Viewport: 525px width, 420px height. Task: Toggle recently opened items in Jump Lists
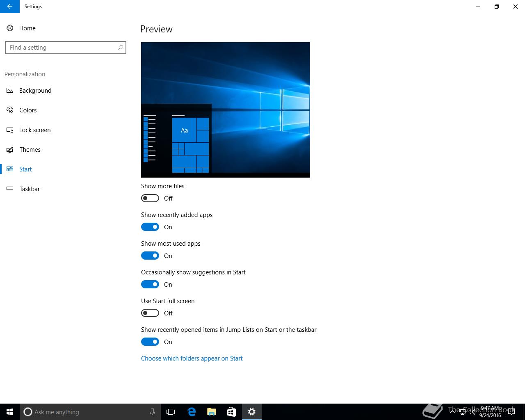[150, 342]
